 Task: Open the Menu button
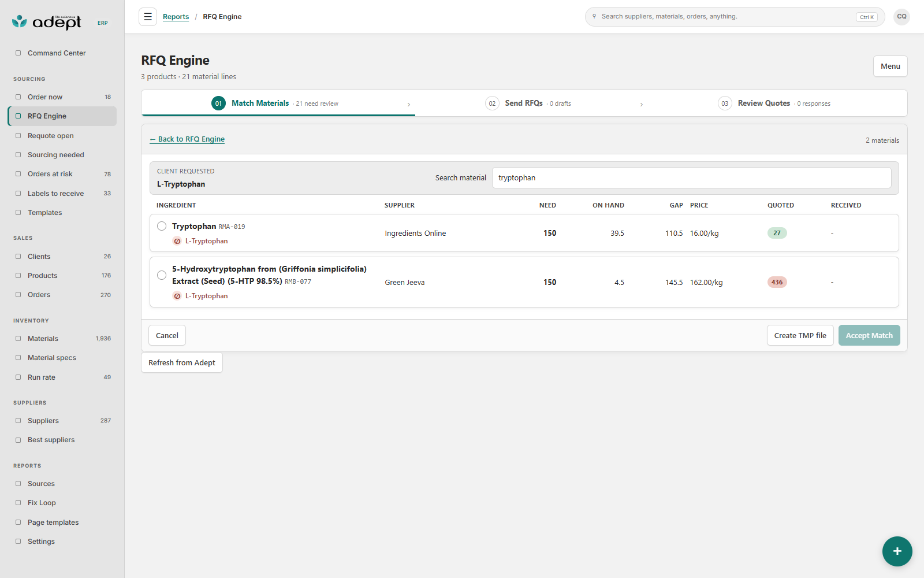click(890, 66)
